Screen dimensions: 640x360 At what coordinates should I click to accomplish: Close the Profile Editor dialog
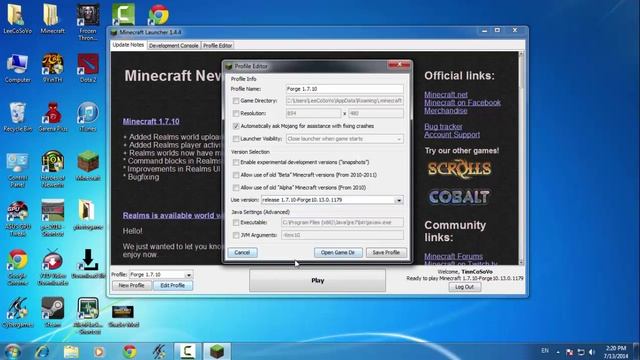coord(400,65)
